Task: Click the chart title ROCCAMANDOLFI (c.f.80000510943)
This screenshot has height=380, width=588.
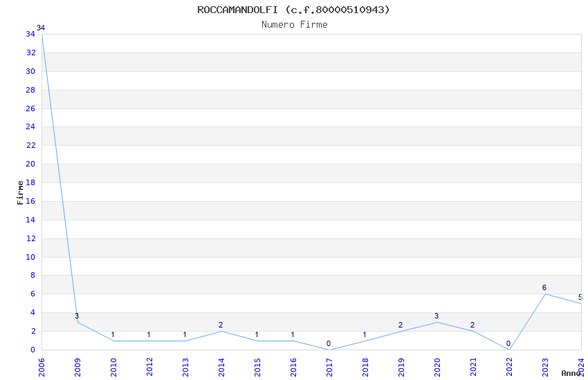Action: (x=293, y=10)
